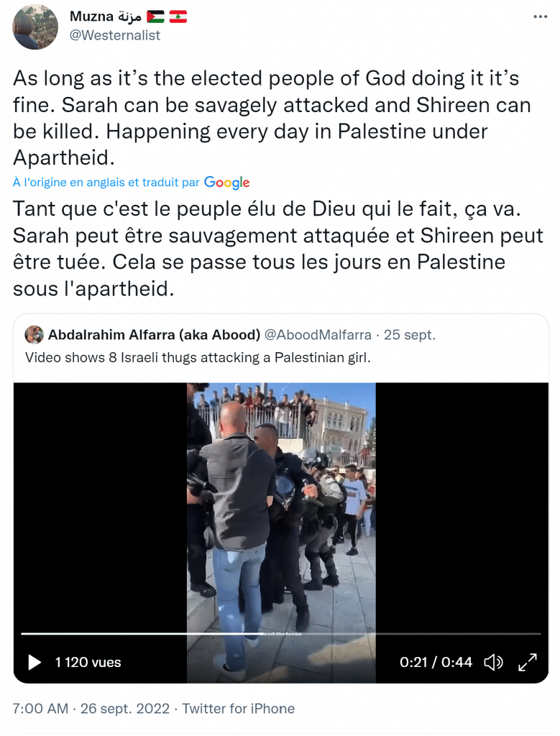The width and height of the screenshot is (560, 736).
Task: Click the @AboodMalfarra handle
Action: (x=318, y=335)
